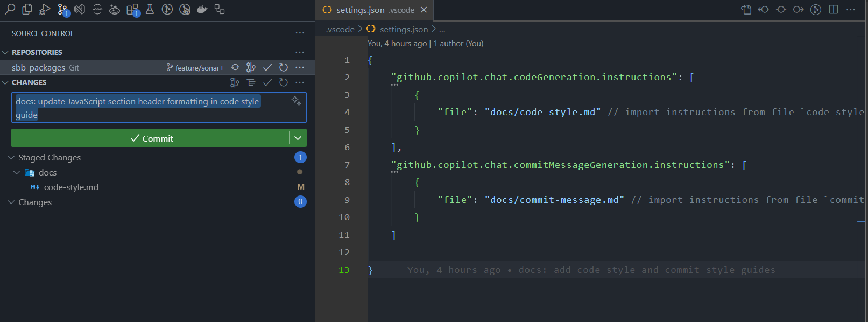This screenshot has width=868, height=322.
Task: Checkout the feature/sonar+ branch label
Action: click(195, 67)
